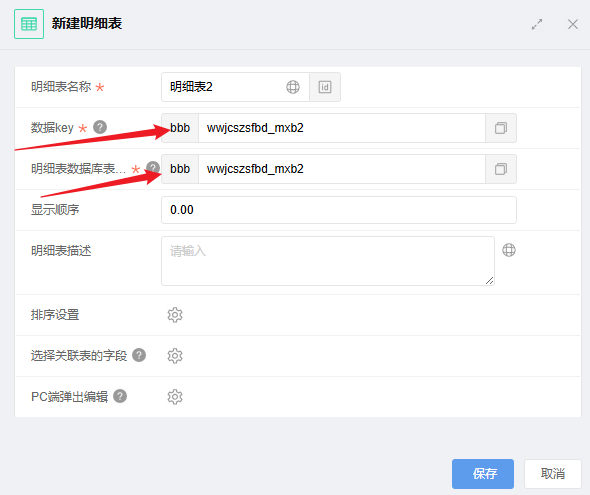The image size is (590, 495).
Task: Expand the dialog with the fullscreen arrows icon
Action: click(537, 24)
